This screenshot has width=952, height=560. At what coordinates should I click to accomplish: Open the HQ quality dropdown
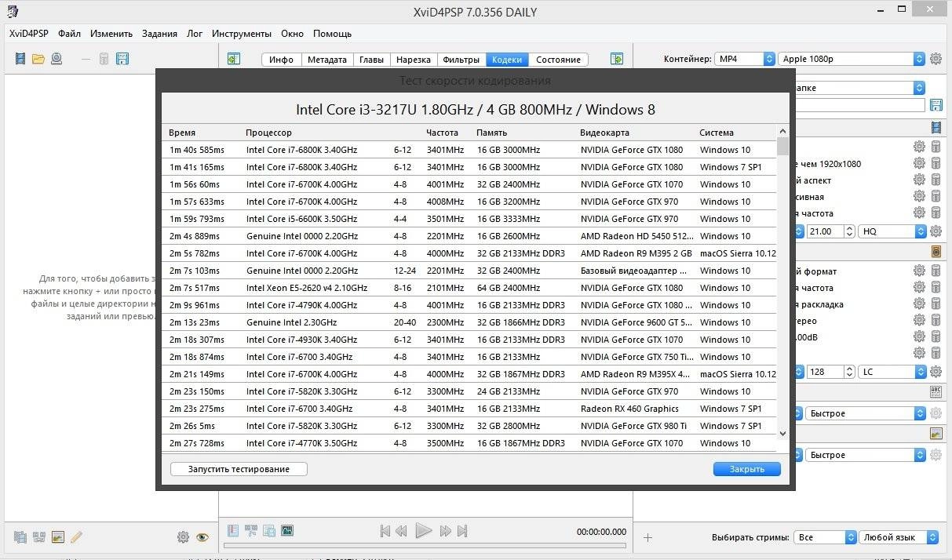pos(892,231)
